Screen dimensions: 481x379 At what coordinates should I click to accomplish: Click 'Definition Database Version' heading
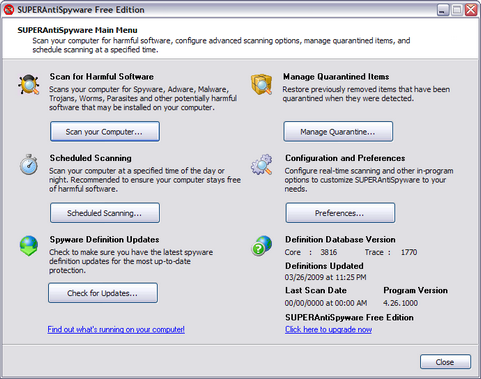340,239
